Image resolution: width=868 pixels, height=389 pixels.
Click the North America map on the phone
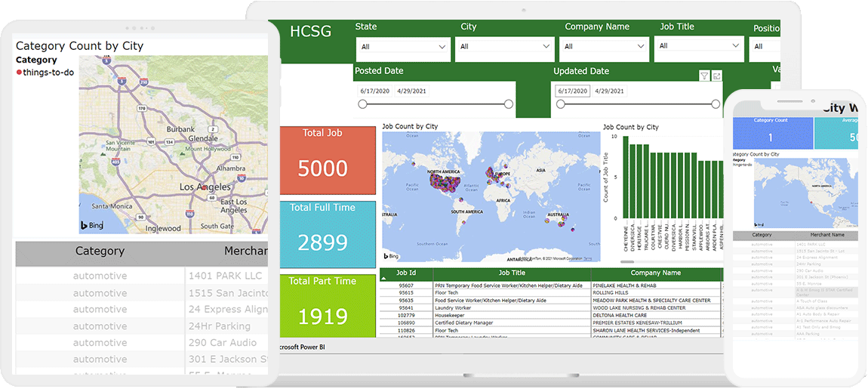pyautogui.click(x=806, y=193)
